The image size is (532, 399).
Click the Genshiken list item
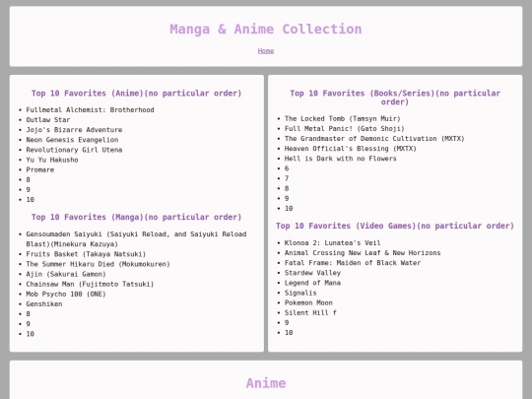44,304
